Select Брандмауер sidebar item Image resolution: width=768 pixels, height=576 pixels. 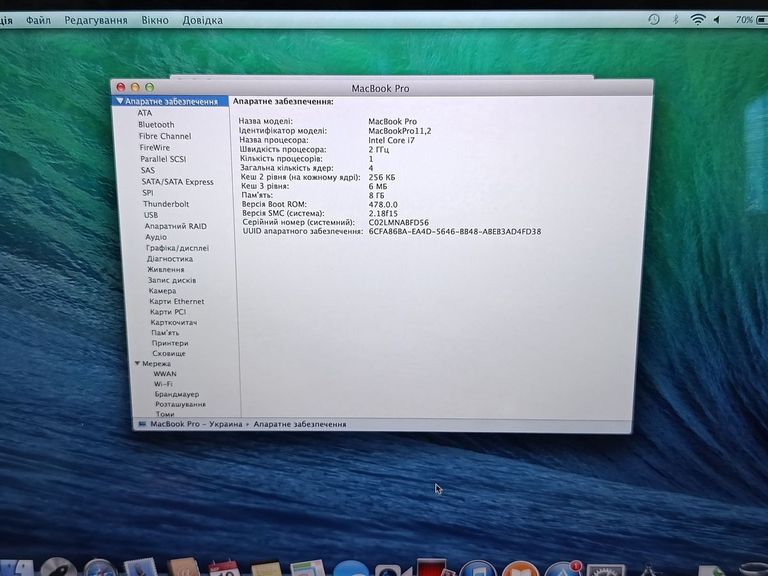point(177,394)
